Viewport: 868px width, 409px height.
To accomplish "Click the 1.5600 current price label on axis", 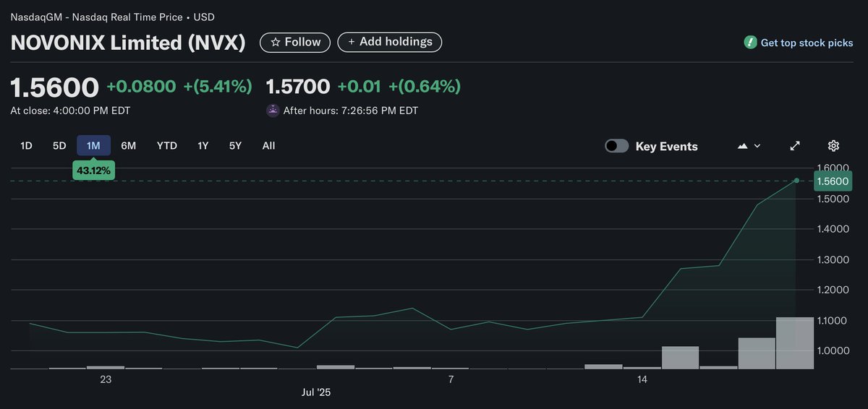I will tap(834, 181).
